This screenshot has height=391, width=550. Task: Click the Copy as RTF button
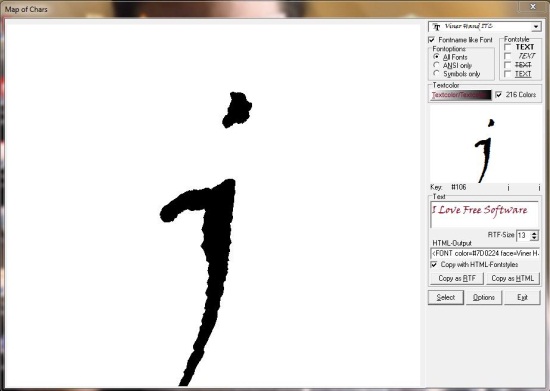pos(457,278)
